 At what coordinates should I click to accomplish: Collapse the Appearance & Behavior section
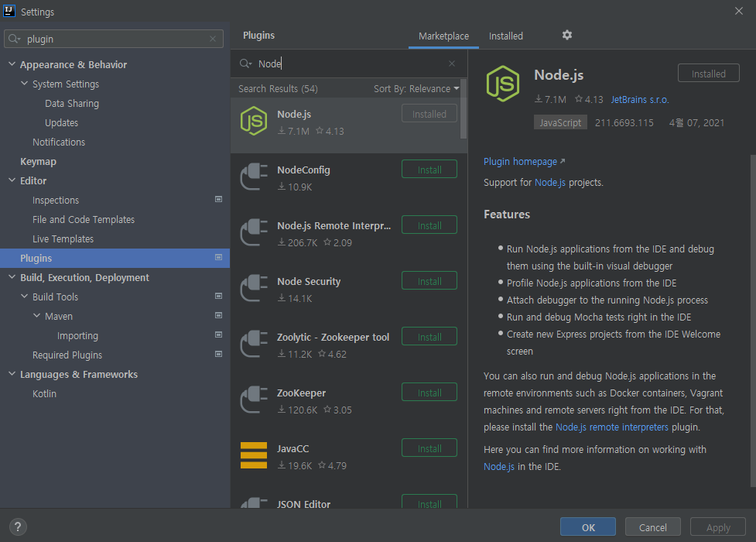pos(12,63)
